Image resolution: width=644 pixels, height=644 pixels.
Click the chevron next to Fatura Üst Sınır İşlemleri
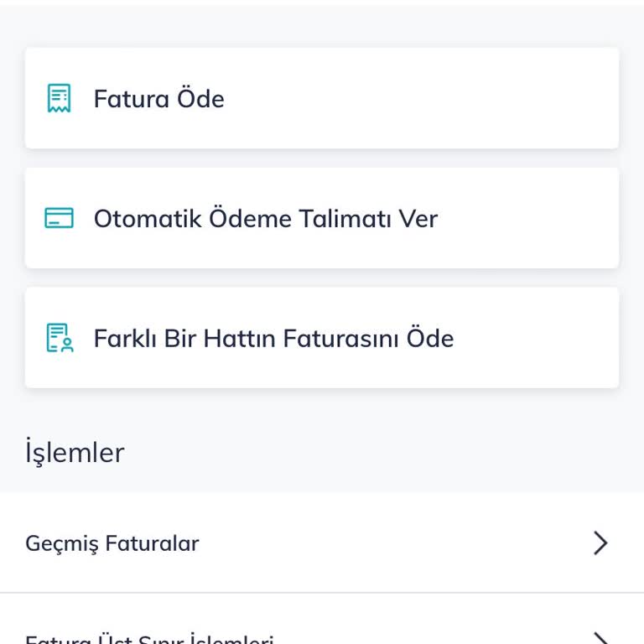coord(600,639)
